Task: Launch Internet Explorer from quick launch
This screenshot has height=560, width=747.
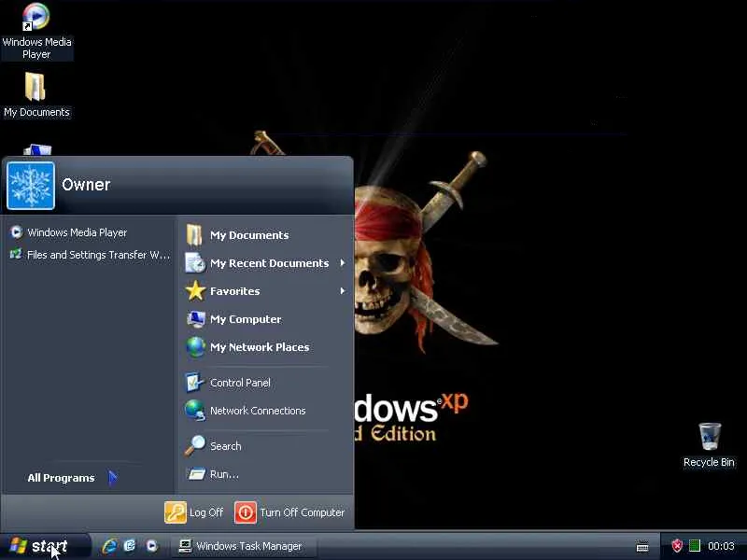Action: click(109, 546)
